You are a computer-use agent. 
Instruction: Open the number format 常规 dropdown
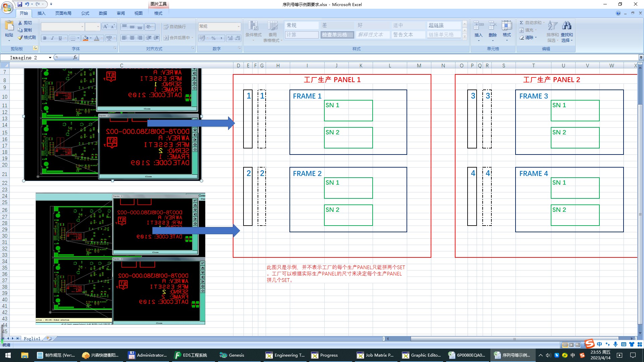(238, 26)
